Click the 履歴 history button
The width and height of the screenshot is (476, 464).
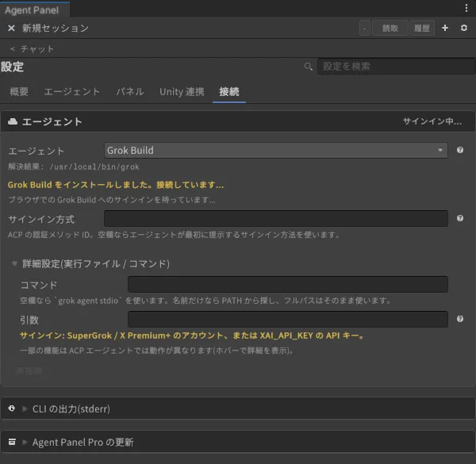tap(422, 29)
